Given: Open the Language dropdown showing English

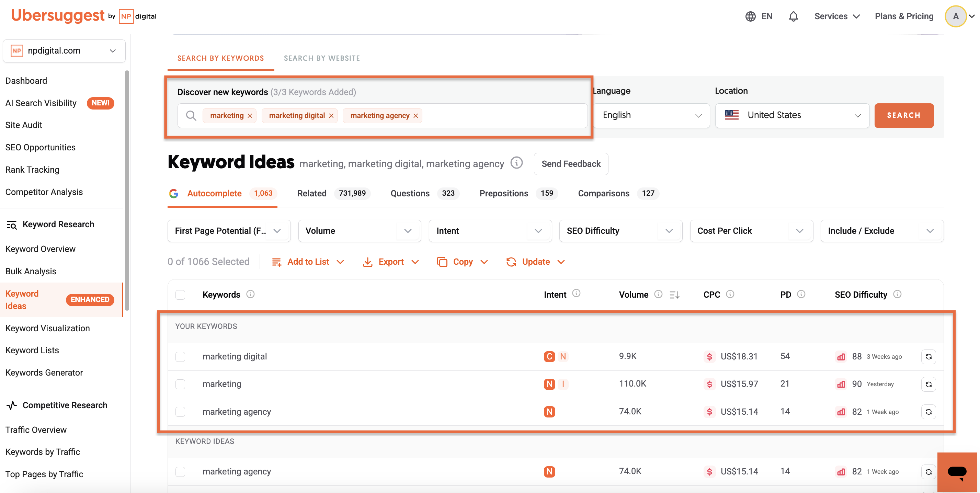Looking at the screenshot, I should click(x=651, y=115).
